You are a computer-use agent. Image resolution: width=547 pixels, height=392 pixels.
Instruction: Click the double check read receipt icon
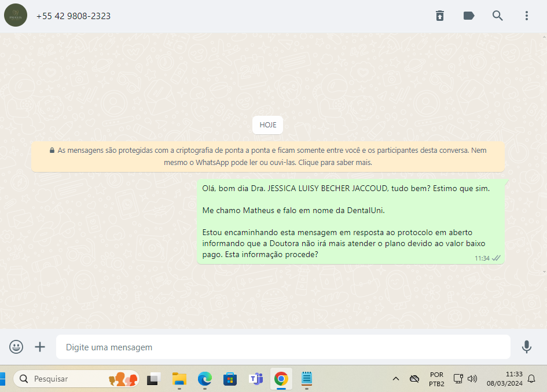(496, 258)
